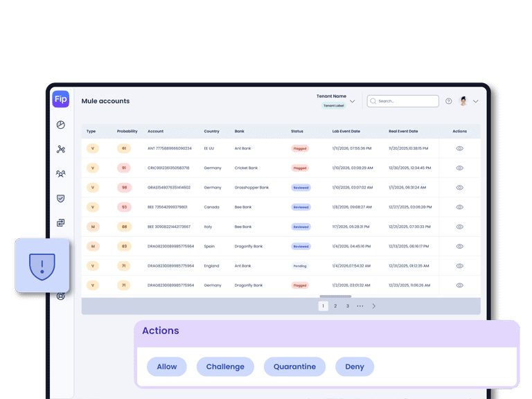Click the probability badge 93
Image resolution: width=532 pixels, height=399 pixels.
tap(124, 207)
